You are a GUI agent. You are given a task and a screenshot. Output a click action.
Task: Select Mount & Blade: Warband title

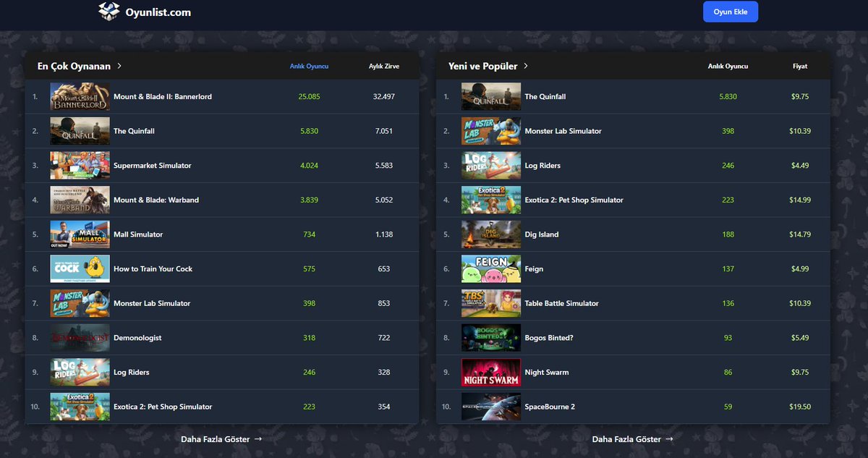156,200
